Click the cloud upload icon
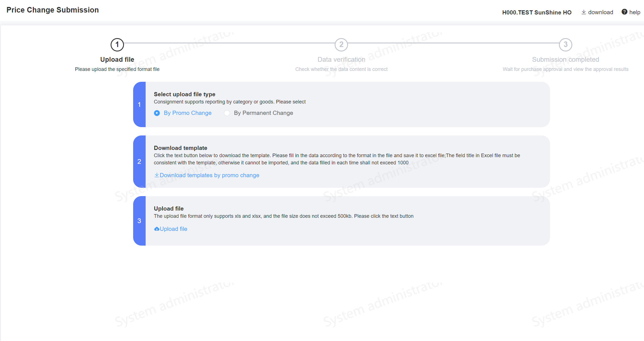This screenshot has width=644, height=341. (x=157, y=229)
